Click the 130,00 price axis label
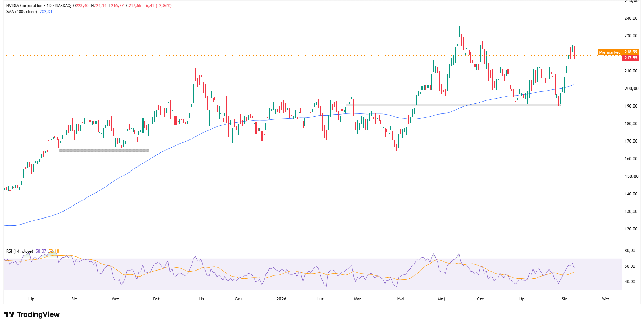This screenshot has height=325, width=644. point(631,212)
